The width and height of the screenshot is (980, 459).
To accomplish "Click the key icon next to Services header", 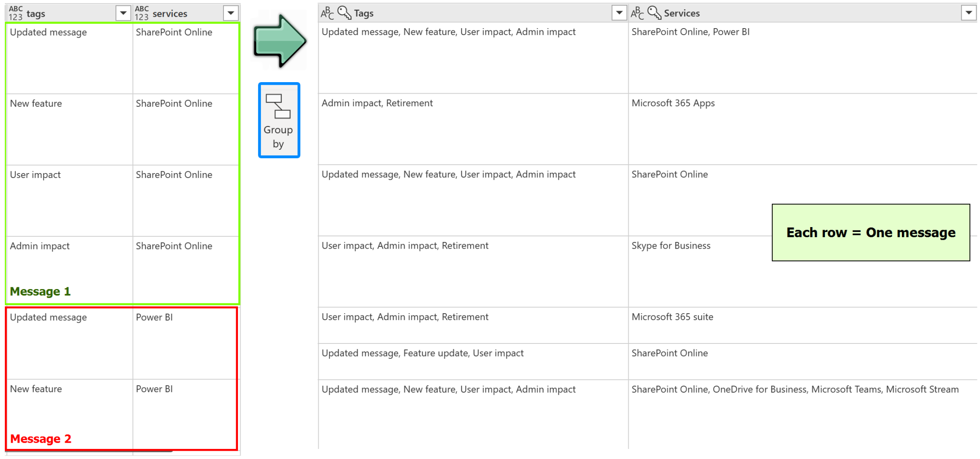I will click(x=654, y=13).
